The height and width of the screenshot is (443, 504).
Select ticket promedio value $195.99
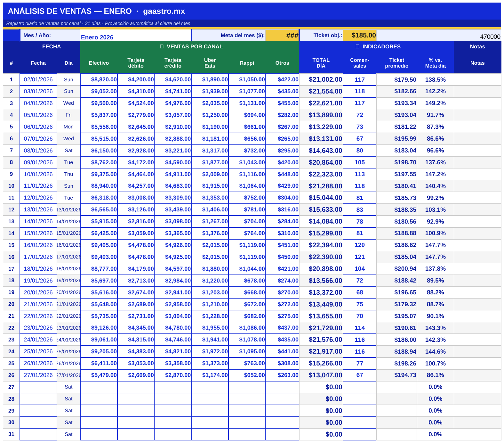[397, 139]
